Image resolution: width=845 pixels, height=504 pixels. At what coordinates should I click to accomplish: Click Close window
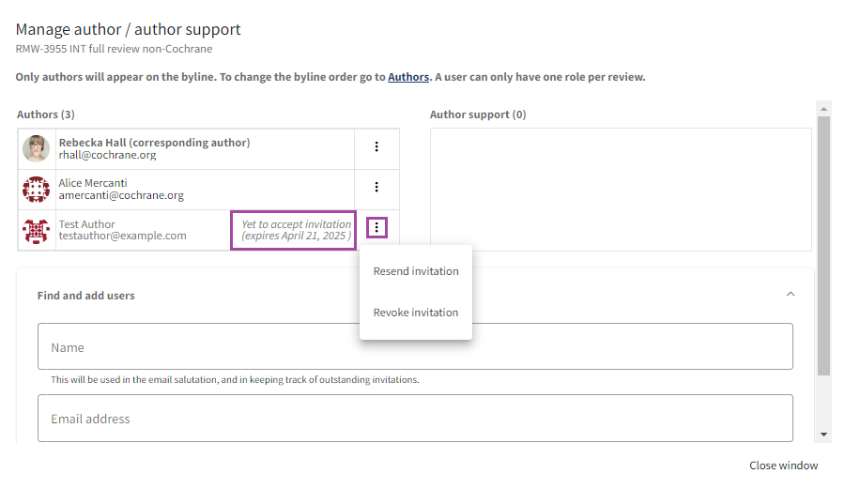pyautogui.click(x=783, y=466)
